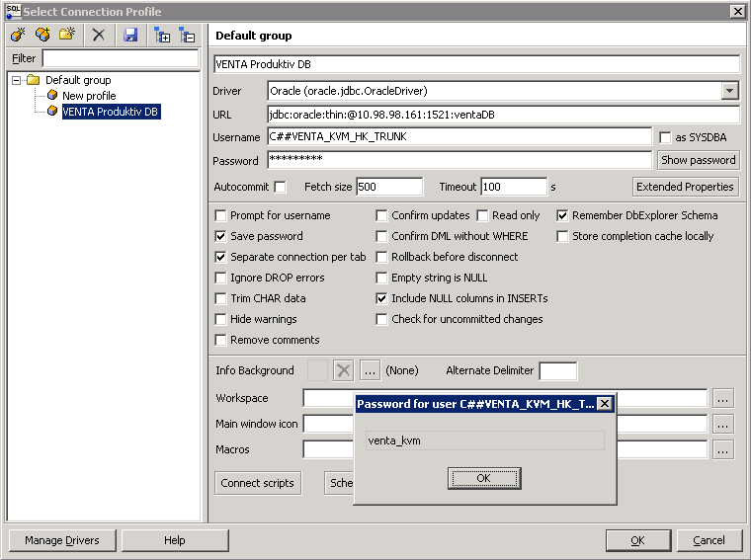The width and height of the screenshot is (751, 560).
Task: Click the Filter text field
Action: [120, 58]
